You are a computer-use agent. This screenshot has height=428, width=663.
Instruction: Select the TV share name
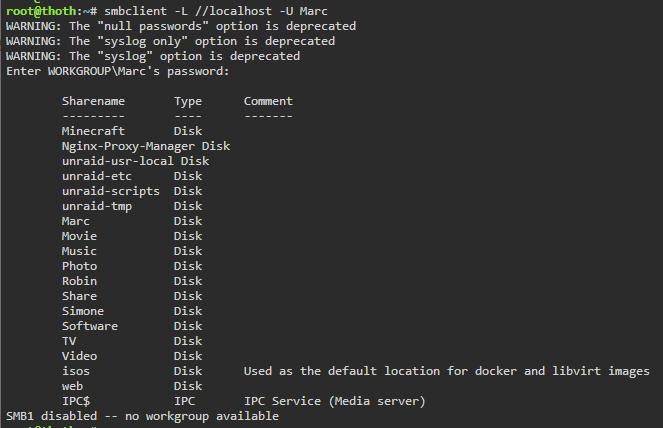pyautogui.click(x=69, y=341)
